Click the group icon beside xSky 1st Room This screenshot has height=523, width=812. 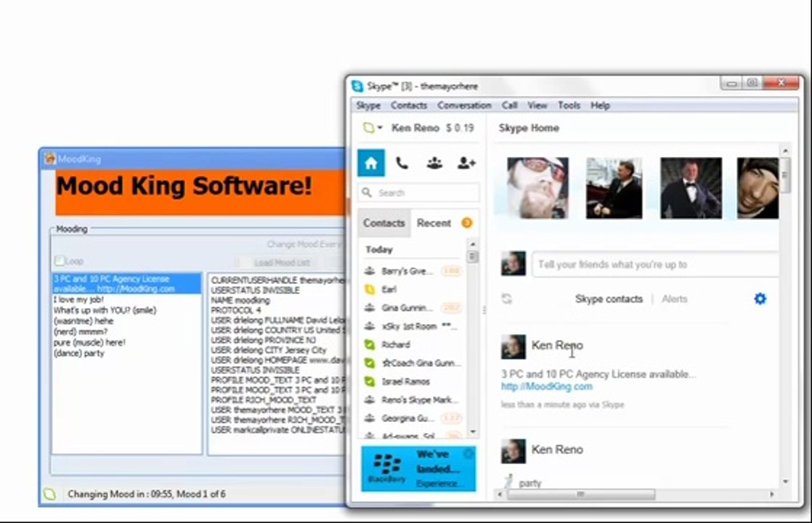click(370, 326)
